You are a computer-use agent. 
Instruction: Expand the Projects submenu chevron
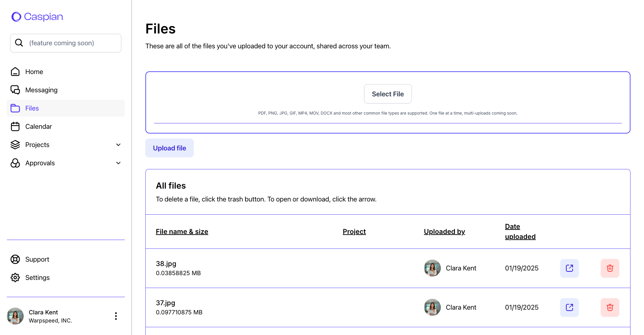118,145
